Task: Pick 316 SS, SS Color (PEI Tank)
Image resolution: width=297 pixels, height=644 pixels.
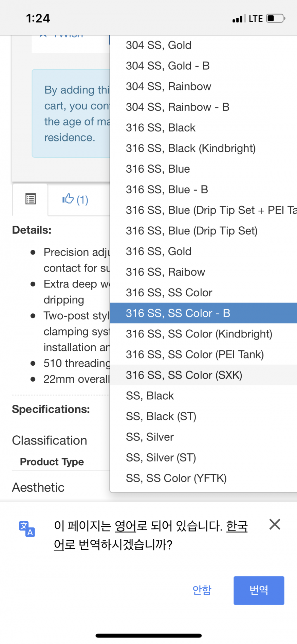Action: point(194,354)
